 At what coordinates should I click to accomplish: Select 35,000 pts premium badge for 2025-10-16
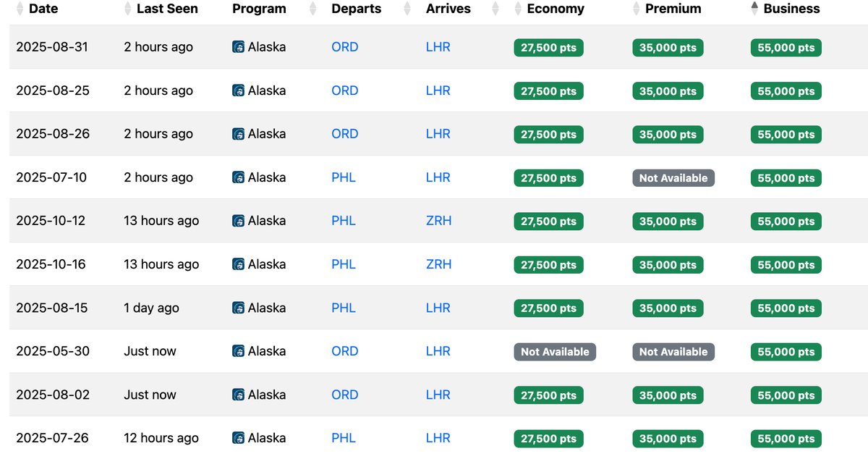pyautogui.click(x=668, y=265)
